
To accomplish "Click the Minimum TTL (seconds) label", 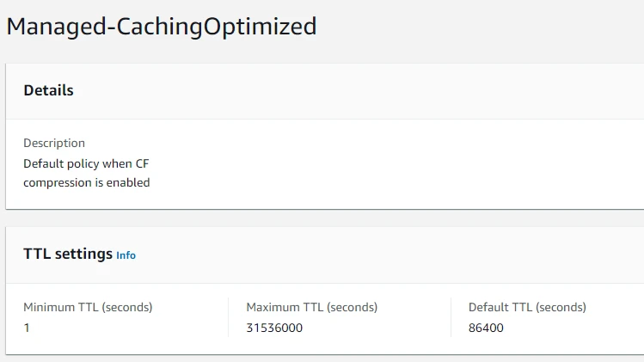I will click(x=88, y=307).
